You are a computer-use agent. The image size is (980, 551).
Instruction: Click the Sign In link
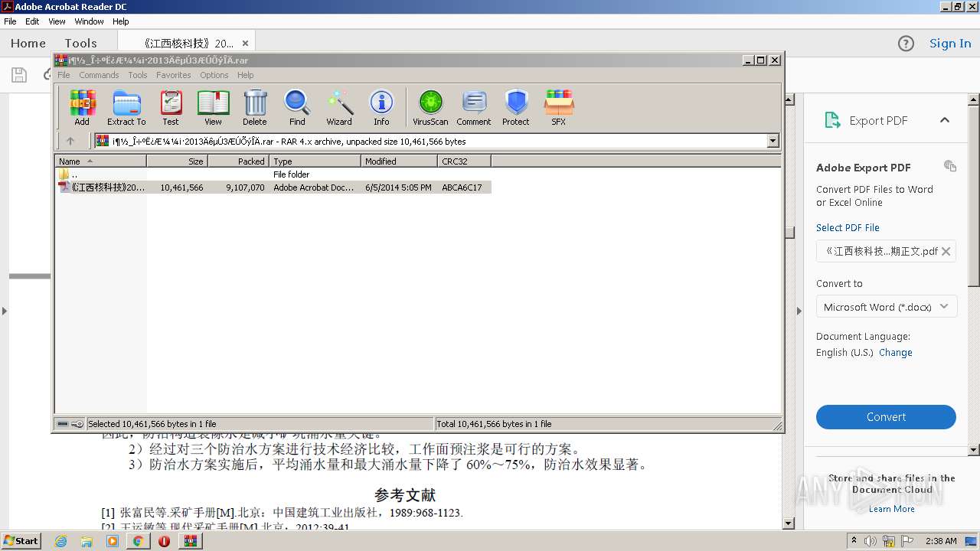(x=950, y=43)
